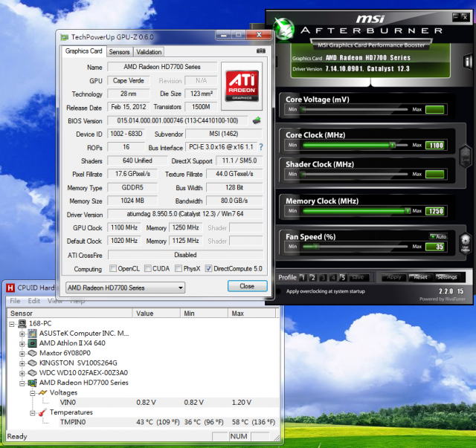Switch to the Graphics Card tab
This screenshot has width=476, height=448.
[x=83, y=51]
